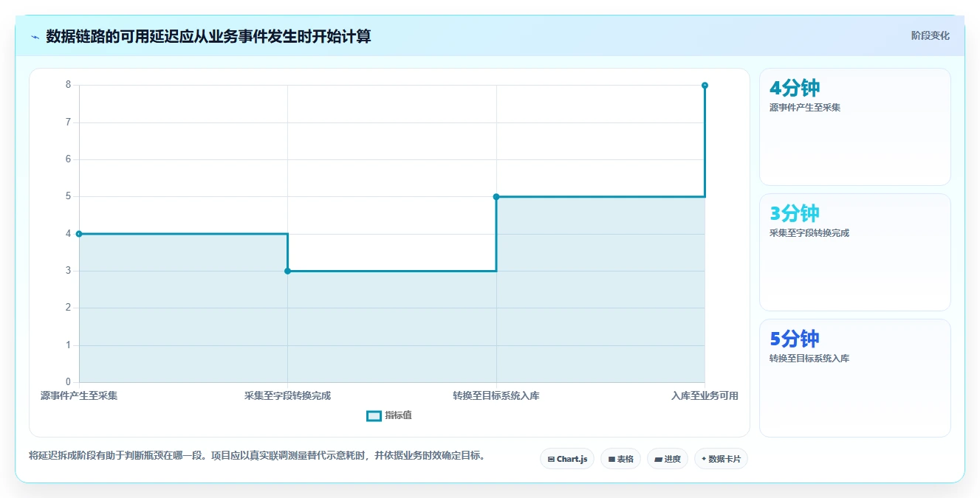The image size is (980, 498).
Task: Click x-axis label 源事件产生至采集
Action: click(79, 395)
